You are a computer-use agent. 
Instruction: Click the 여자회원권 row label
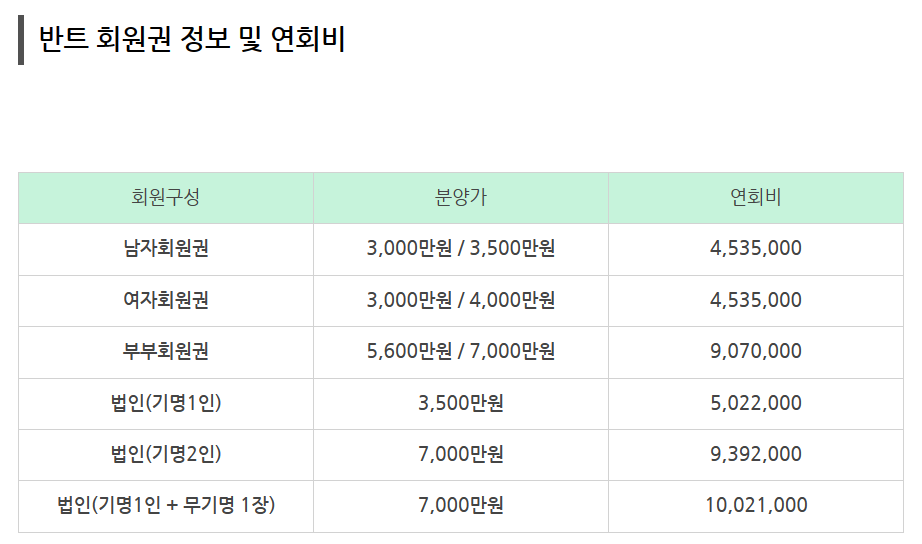click(x=166, y=300)
